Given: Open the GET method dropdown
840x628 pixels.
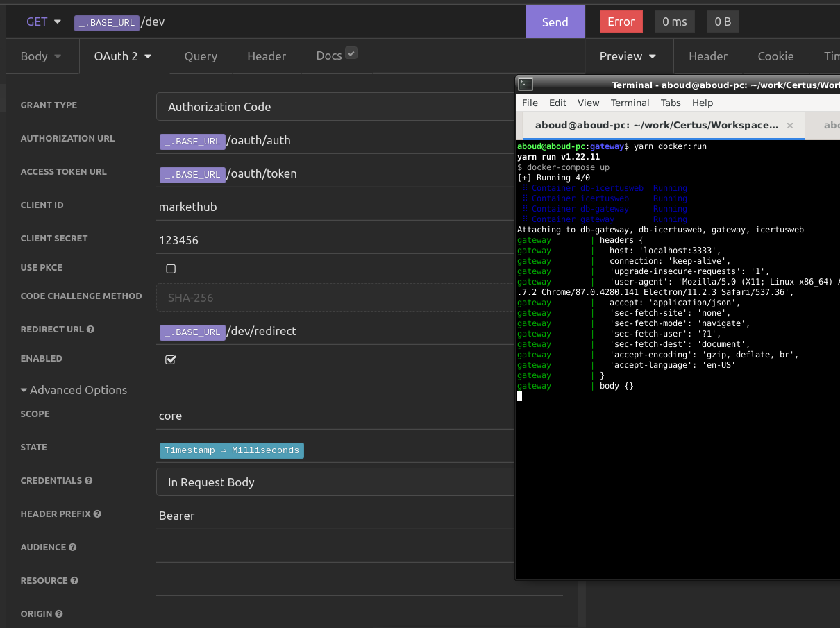Looking at the screenshot, I should [x=42, y=22].
